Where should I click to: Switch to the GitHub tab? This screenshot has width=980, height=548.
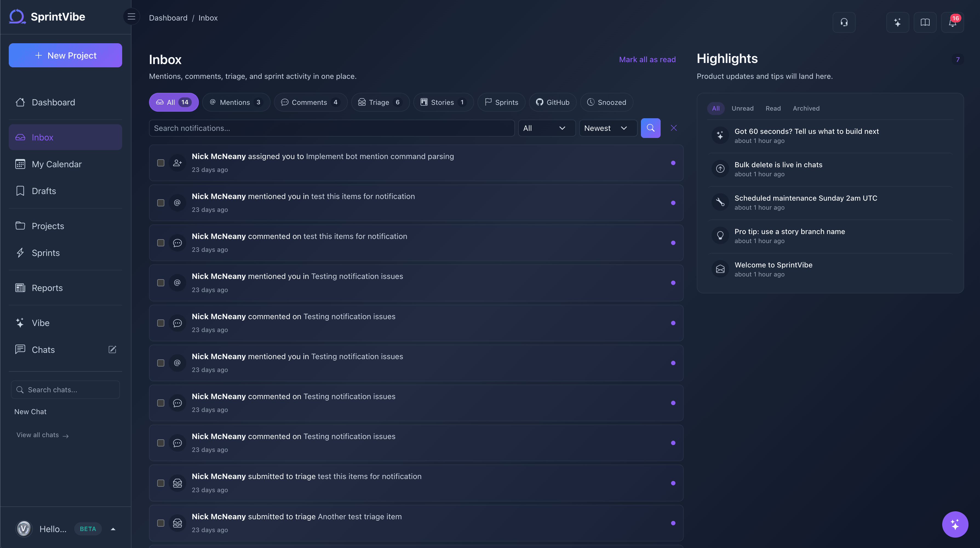[552, 102]
